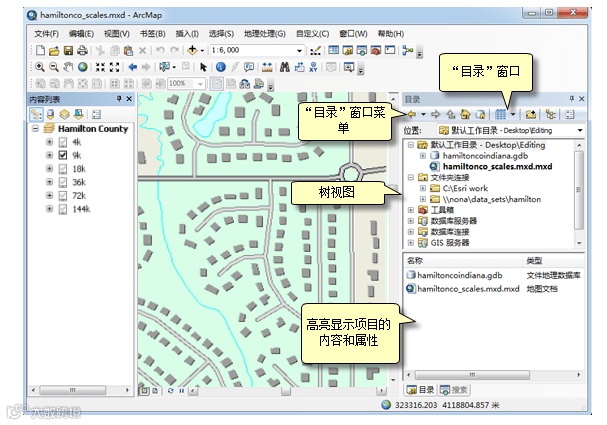Launch the ModelBuilder window
607x425 pixels.
click(408, 50)
